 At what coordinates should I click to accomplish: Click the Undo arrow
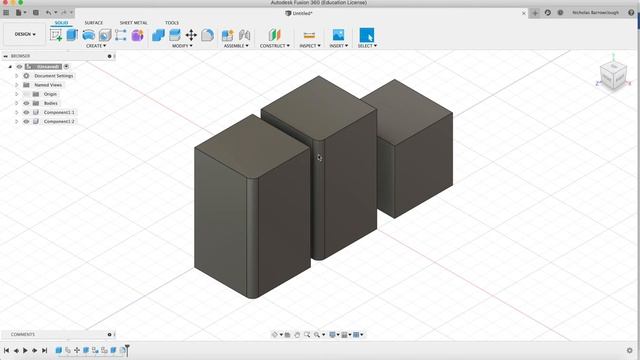pos(49,13)
